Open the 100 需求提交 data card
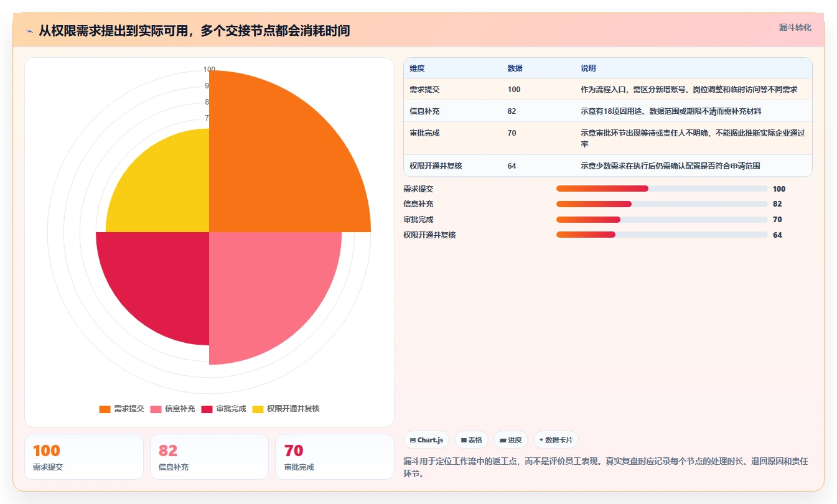 point(84,457)
